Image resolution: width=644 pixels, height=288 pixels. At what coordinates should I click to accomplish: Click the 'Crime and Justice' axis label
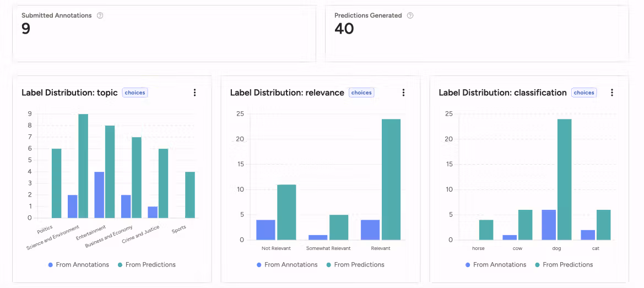(x=141, y=235)
